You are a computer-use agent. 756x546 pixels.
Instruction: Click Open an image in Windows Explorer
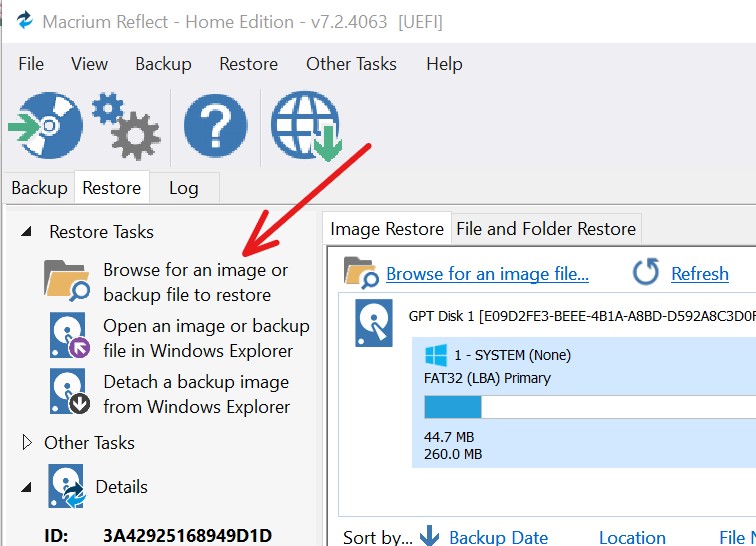[x=206, y=338]
